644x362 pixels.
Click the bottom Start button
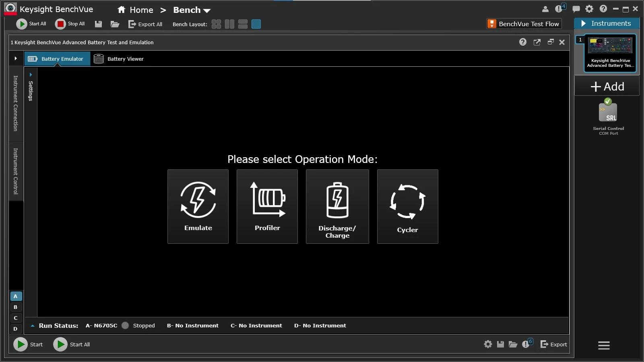tap(28, 344)
